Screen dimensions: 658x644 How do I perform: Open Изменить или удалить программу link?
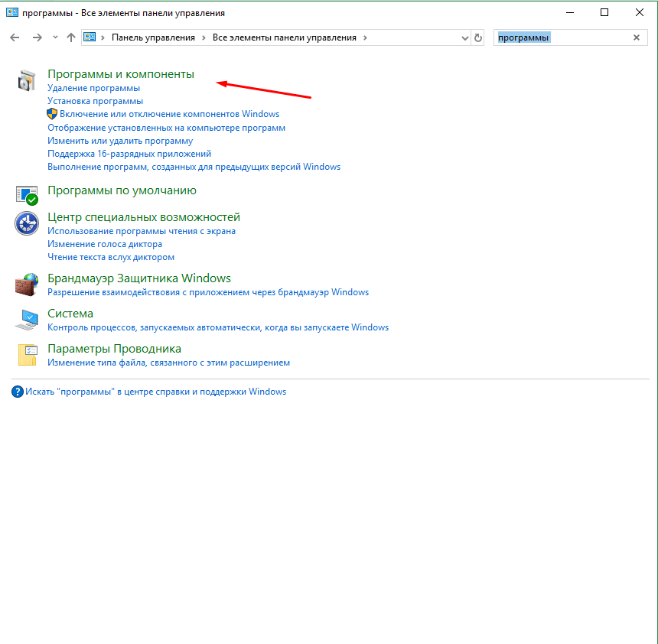pos(120,141)
